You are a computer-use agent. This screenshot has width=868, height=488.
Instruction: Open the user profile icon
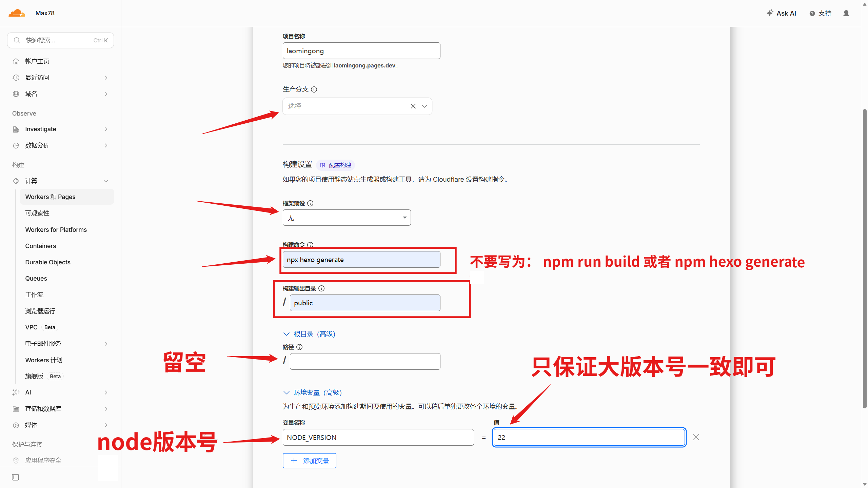click(846, 13)
